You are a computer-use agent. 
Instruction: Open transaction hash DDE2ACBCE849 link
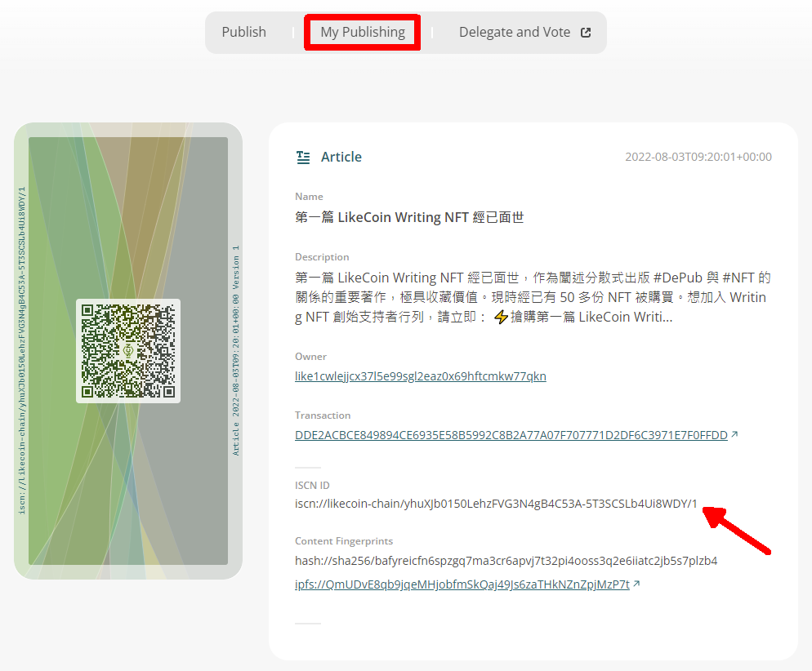pyautogui.click(x=511, y=435)
